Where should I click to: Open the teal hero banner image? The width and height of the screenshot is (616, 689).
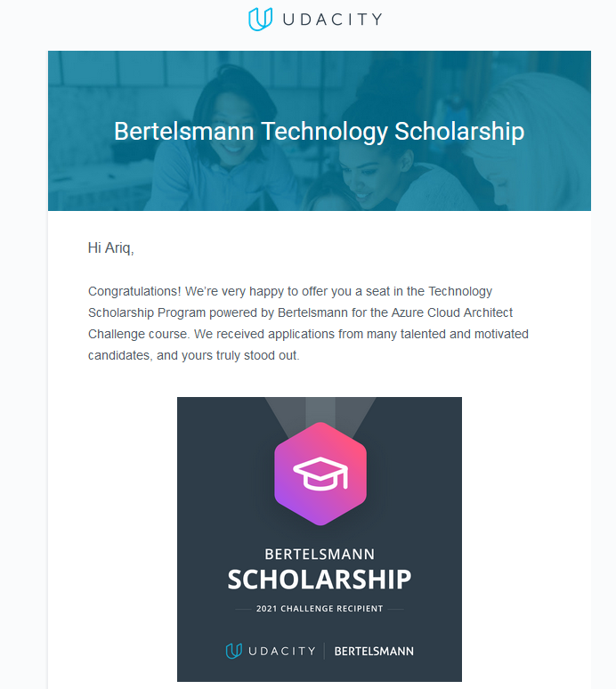point(320,131)
